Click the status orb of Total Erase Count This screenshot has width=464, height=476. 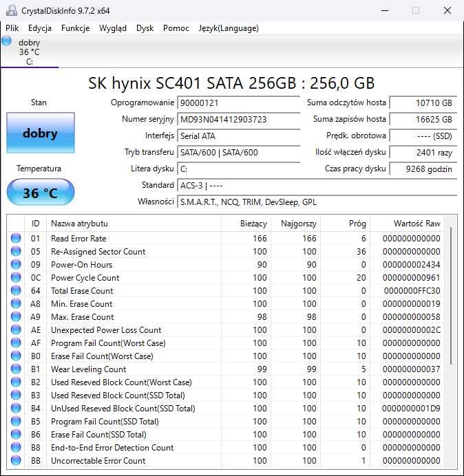[16, 290]
